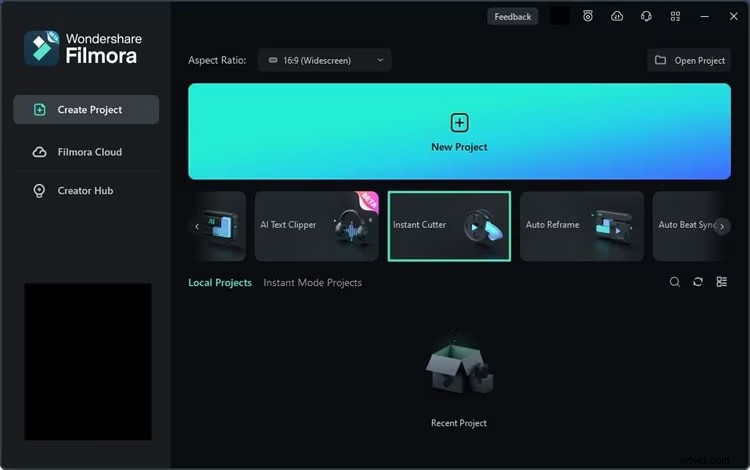
Task: Select Create Project in sidebar
Action: 86,109
